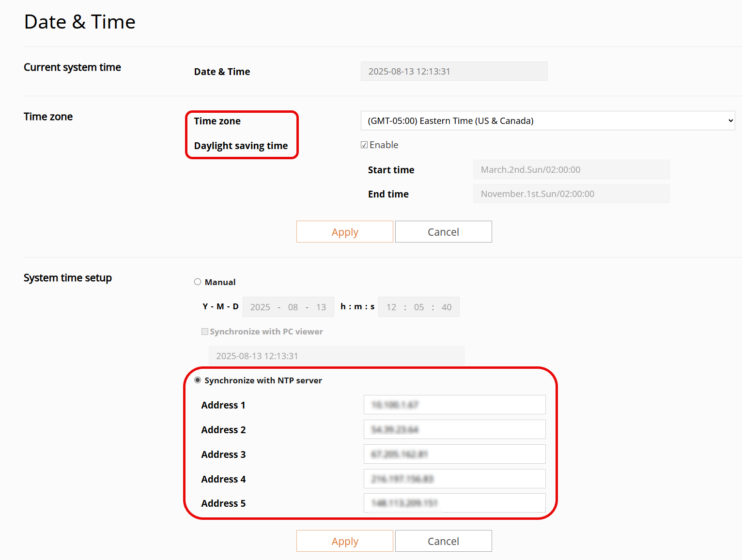Click Apply in the Time zone section
Screen dimensions: 742x560
coord(344,232)
